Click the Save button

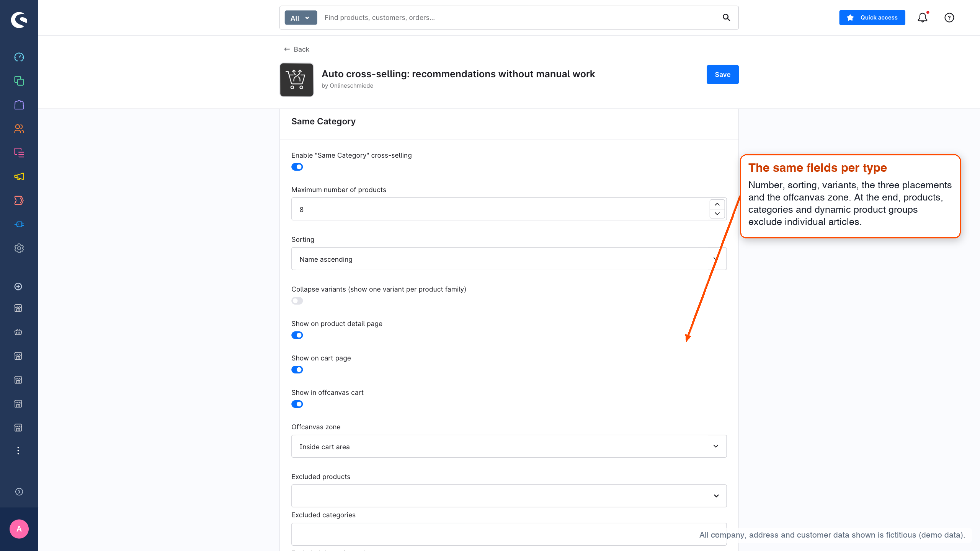722,75
